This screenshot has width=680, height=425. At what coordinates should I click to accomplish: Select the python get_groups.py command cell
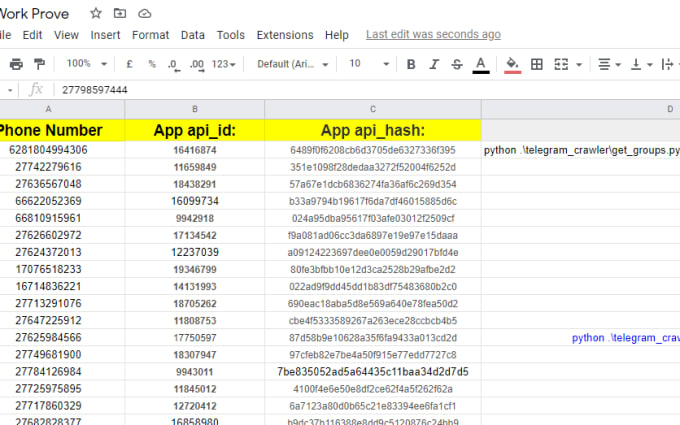click(x=581, y=150)
